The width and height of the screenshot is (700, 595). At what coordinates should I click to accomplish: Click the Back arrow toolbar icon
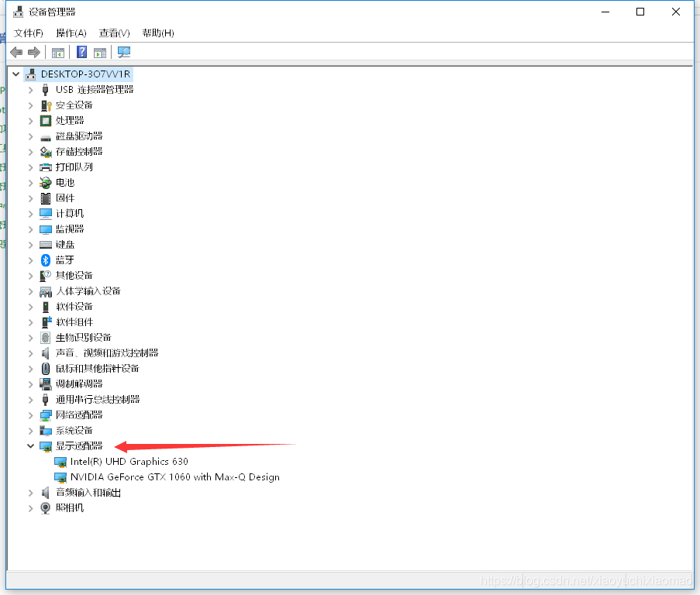point(16,52)
